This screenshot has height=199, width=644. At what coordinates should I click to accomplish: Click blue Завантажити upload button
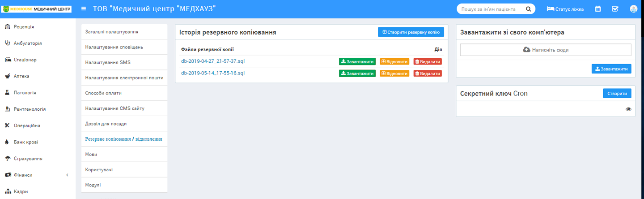pyautogui.click(x=611, y=69)
